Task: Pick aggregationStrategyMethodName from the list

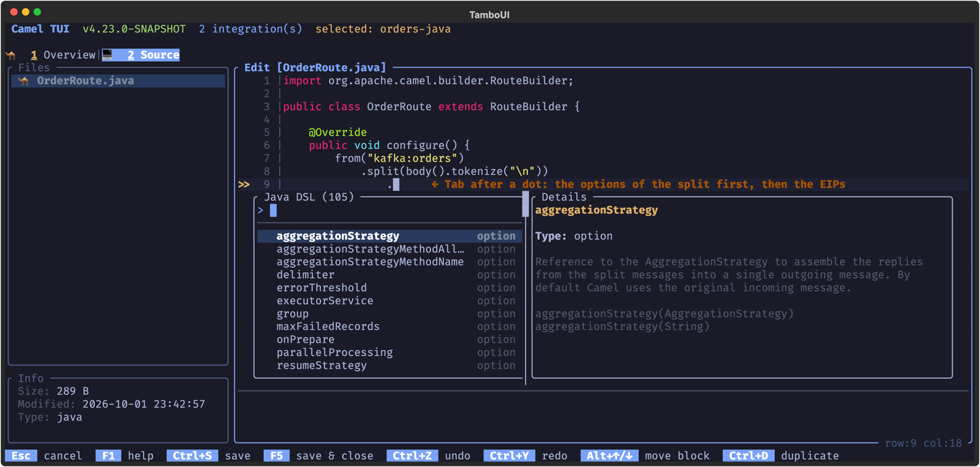Action: tap(390, 262)
